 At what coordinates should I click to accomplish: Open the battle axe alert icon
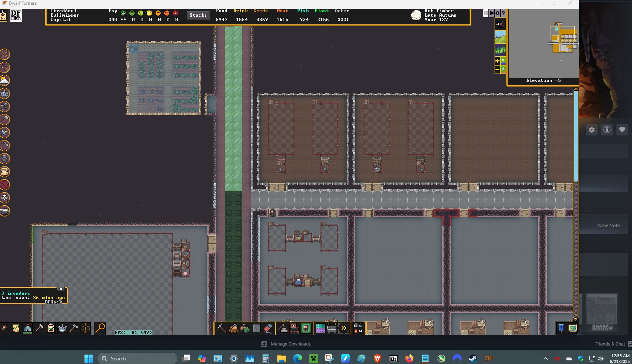point(4,146)
